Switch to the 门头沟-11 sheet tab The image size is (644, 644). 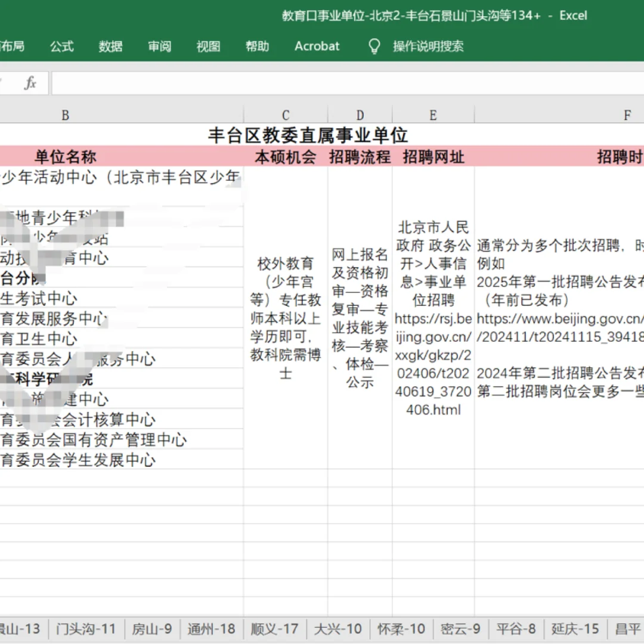pos(85,628)
